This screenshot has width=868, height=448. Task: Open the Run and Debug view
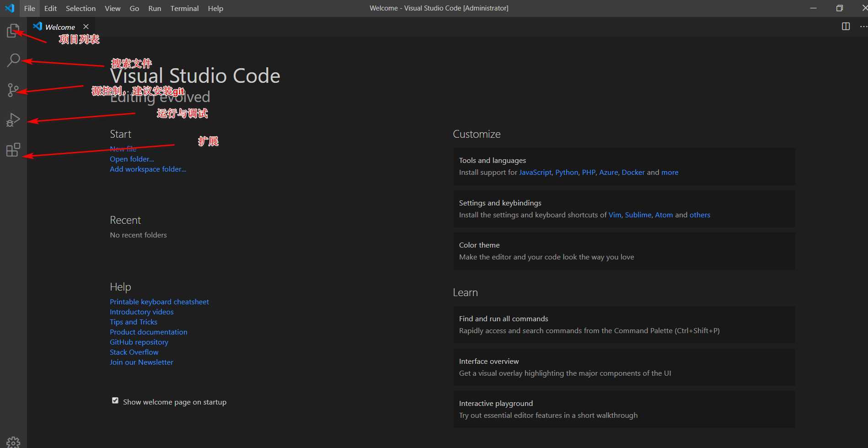(x=13, y=120)
